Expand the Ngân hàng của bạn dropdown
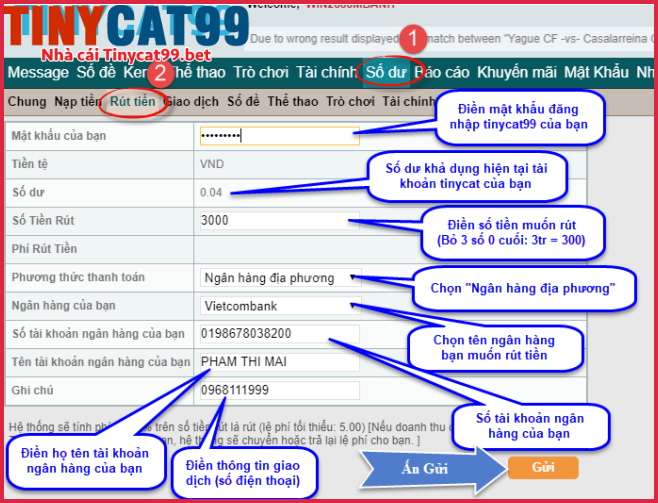The width and height of the screenshot is (658, 503). (x=279, y=306)
